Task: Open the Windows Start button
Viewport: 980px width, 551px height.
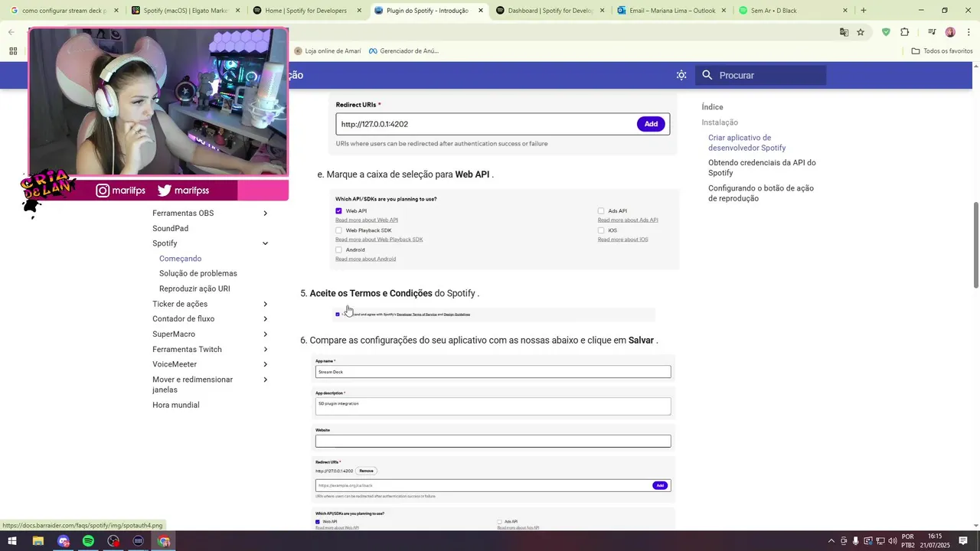Action: pyautogui.click(x=12, y=541)
